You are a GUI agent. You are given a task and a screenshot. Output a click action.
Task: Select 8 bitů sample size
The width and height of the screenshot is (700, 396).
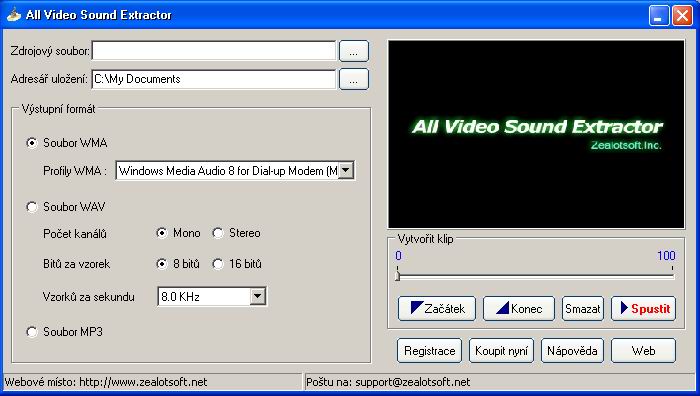tap(162, 264)
